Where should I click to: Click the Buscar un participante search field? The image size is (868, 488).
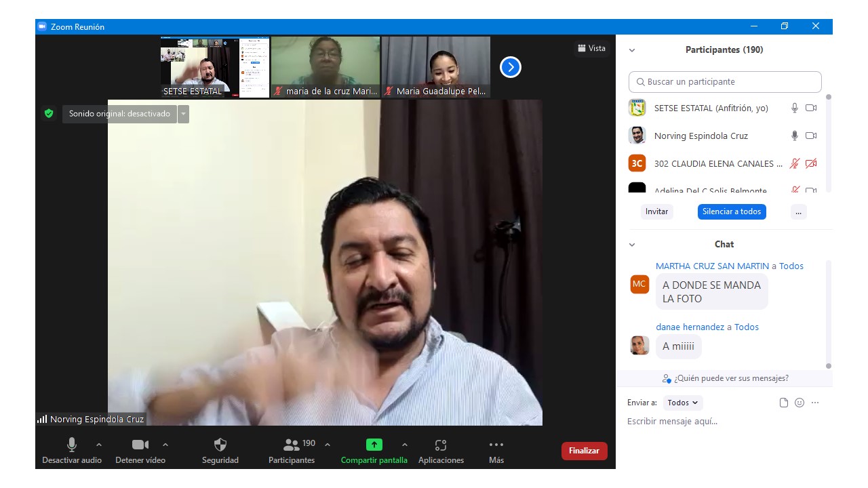(725, 81)
